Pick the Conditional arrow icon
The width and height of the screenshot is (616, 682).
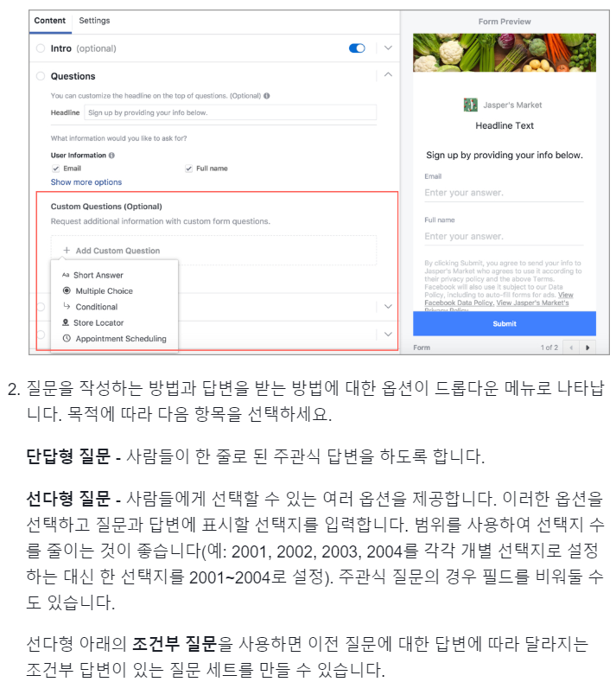point(67,306)
